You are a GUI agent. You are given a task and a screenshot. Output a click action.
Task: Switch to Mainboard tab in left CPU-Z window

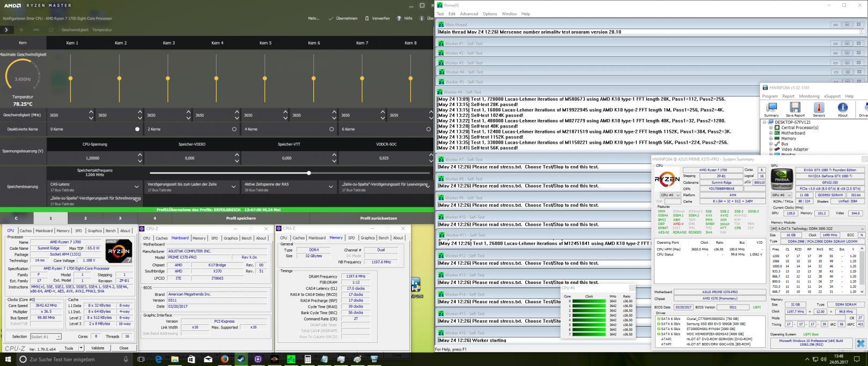coord(44,231)
